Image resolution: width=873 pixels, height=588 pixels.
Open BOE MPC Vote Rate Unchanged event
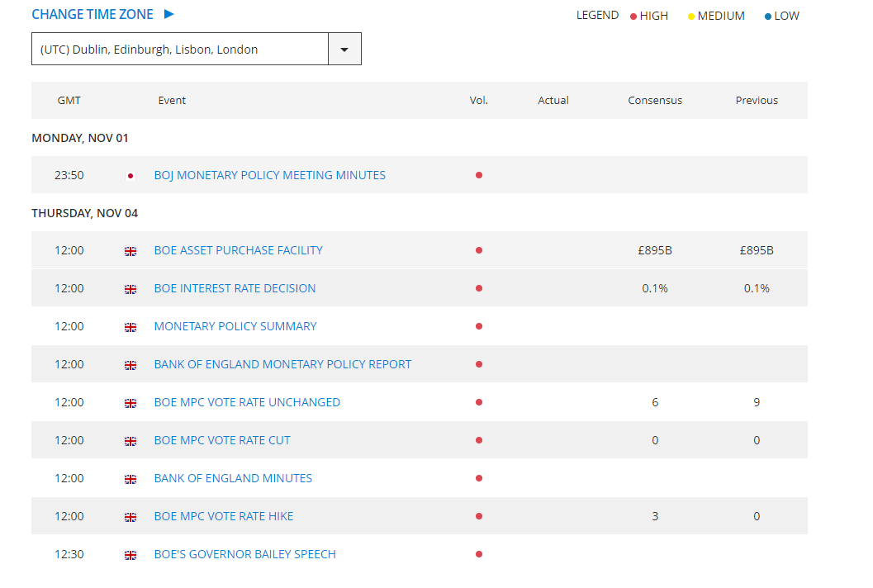click(247, 402)
